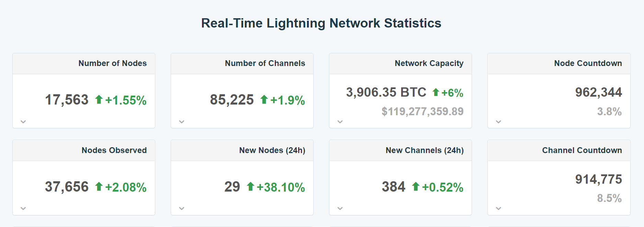The height and width of the screenshot is (227, 644).
Task: Click the green up arrow beside 17,563 nodes
Action: coord(99,100)
